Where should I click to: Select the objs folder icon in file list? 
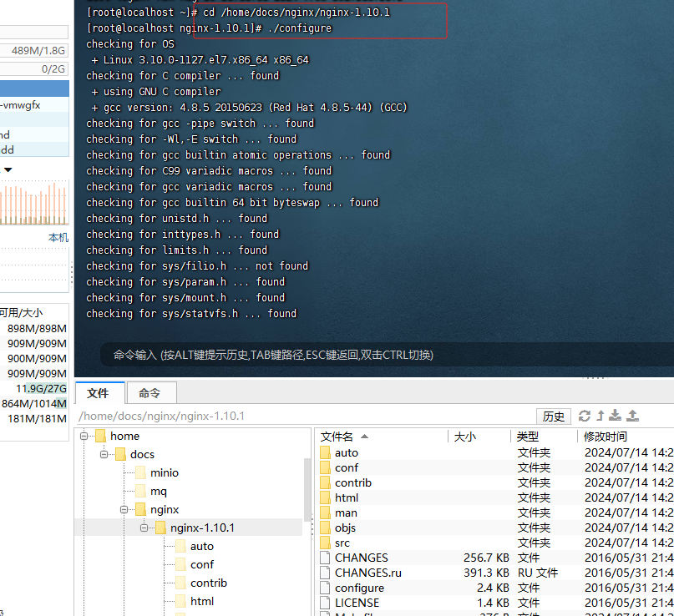(325, 528)
